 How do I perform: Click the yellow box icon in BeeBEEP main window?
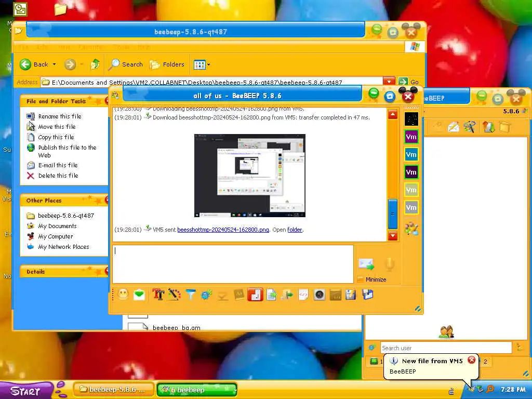pyautogui.click(x=505, y=127)
